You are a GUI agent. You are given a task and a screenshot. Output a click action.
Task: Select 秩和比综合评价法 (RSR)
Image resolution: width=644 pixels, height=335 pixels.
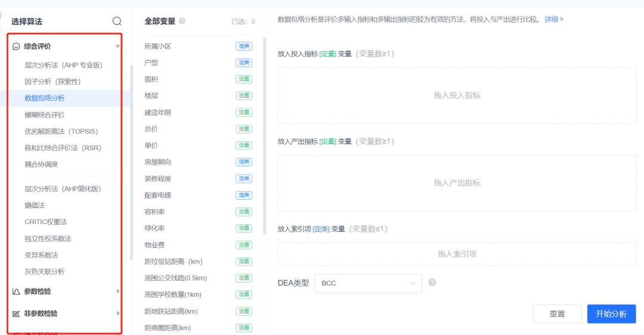point(63,147)
